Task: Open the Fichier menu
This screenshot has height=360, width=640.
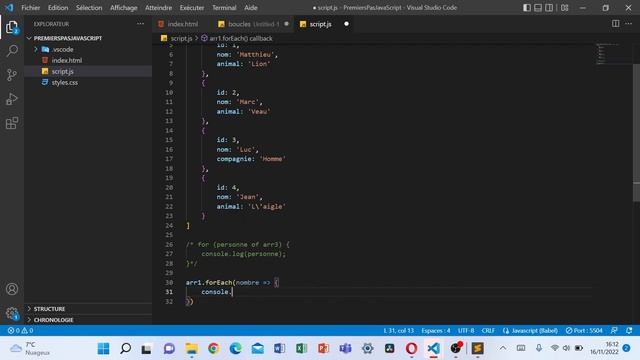Action: [x=31, y=8]
